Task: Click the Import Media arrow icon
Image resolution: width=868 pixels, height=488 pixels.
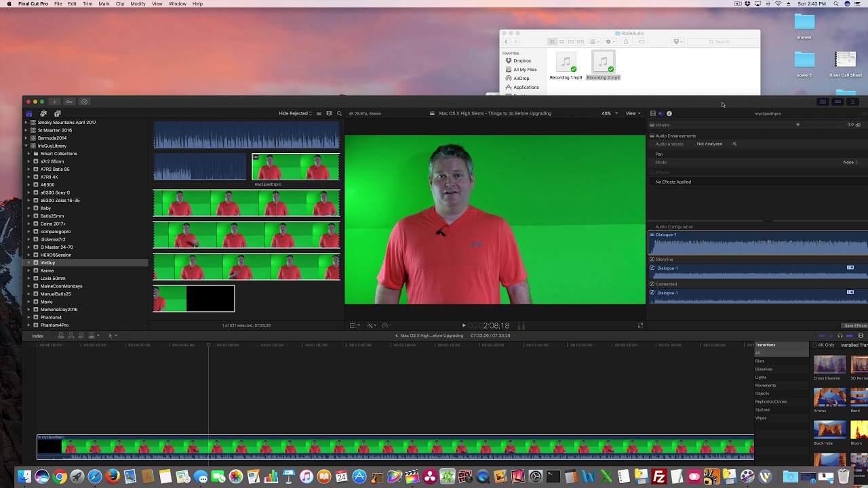Action: click(x=54, y=102)
